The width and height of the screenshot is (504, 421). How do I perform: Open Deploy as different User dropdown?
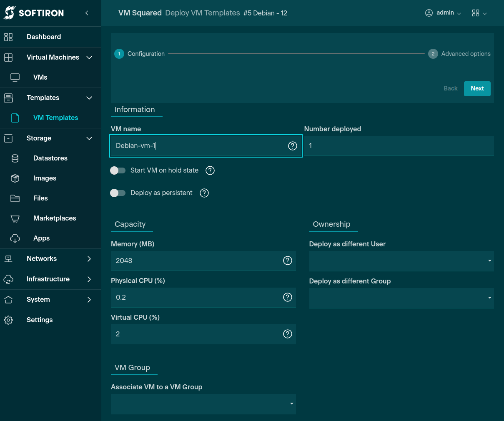coord(401,261)
